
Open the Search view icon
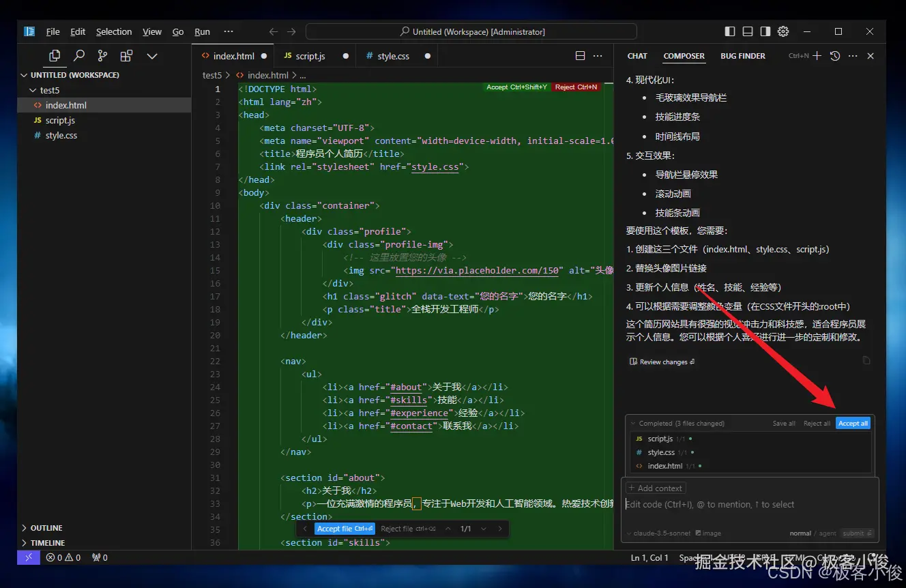click(79, 56)
